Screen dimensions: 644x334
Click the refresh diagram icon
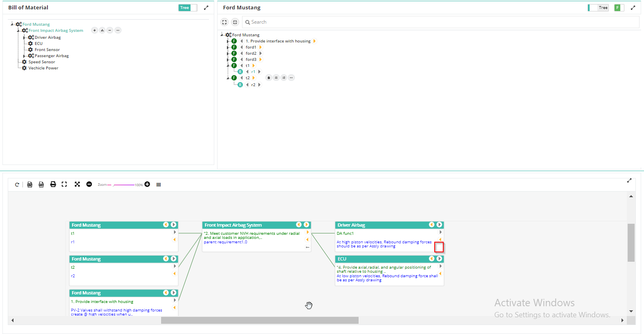[17, 185]
